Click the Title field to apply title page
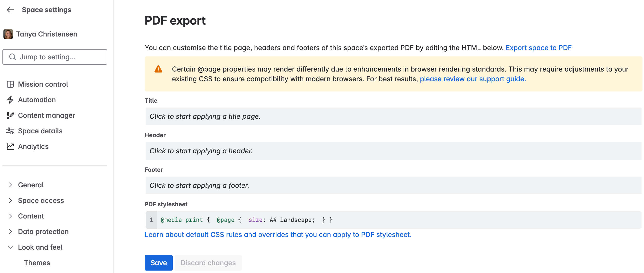Viewport: 644px width, 273px height. click(x=300, y=116)
